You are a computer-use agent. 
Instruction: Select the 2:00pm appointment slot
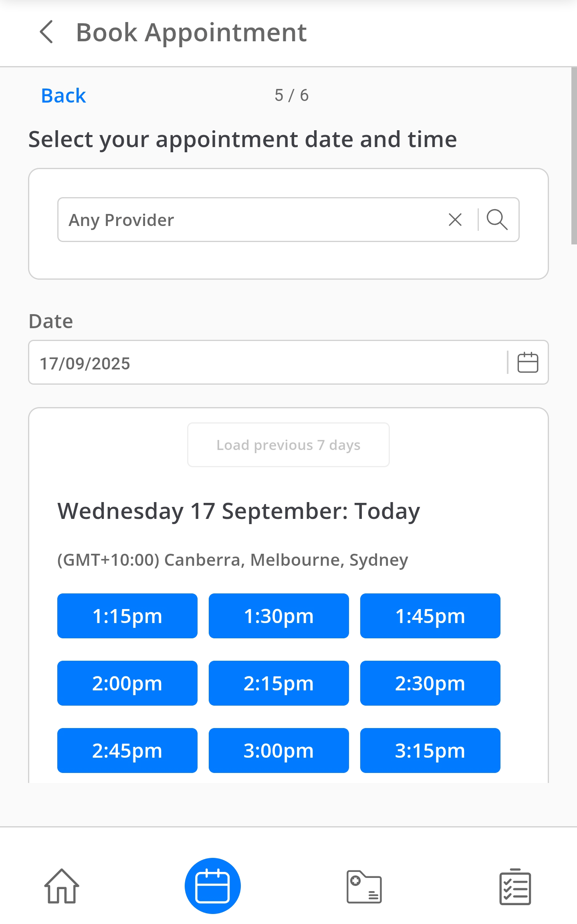coord(127,683)
